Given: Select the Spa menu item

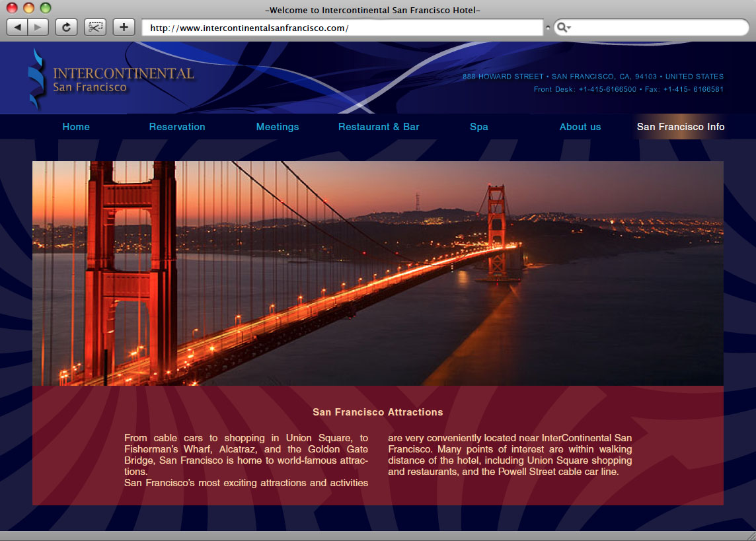Looking at the screenshot, I should pyautogui.click(x=478, y=127).
